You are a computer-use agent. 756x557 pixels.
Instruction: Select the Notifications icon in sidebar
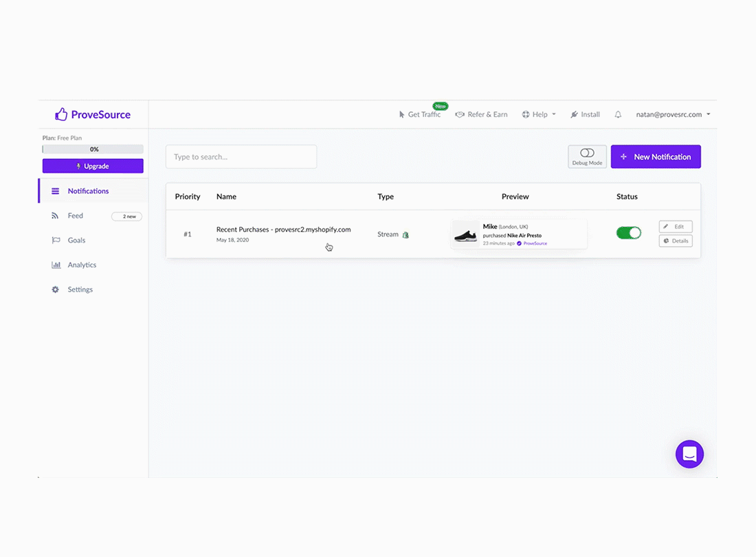coord(56,190)
